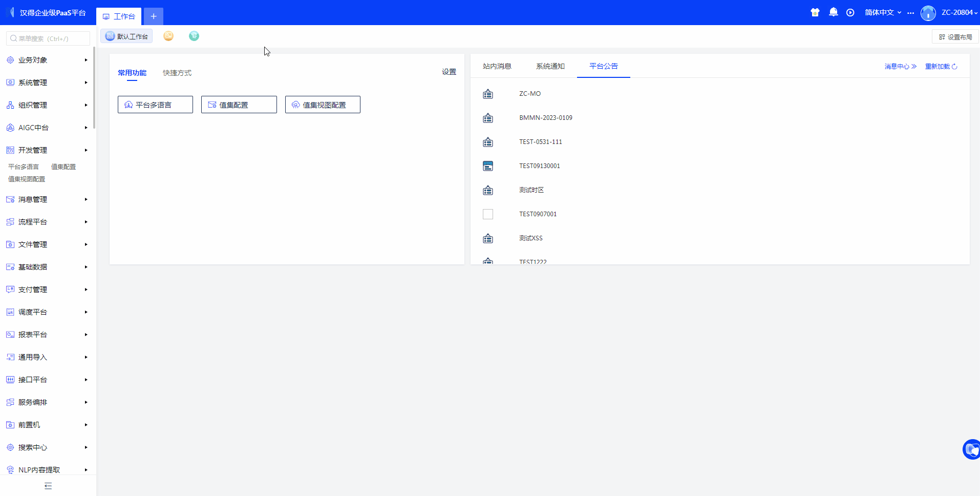
Task: Select 默认工作台 workbench button
Action: [126, 36]
